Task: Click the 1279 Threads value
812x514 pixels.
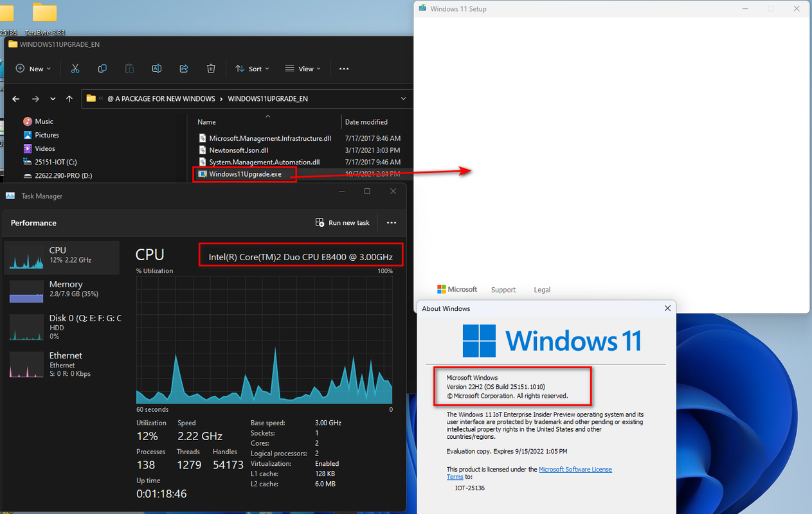Action: tap(189, 465)
